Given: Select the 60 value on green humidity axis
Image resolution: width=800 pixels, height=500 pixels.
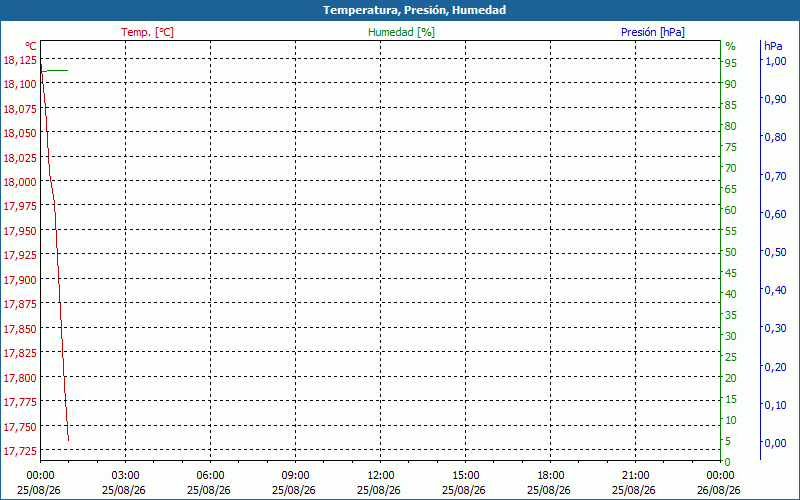Looking at the screenshot, I should (731, 210).
